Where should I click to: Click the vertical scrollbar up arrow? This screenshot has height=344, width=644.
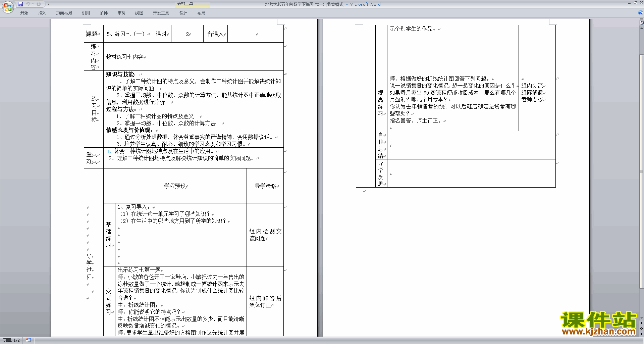641,28
